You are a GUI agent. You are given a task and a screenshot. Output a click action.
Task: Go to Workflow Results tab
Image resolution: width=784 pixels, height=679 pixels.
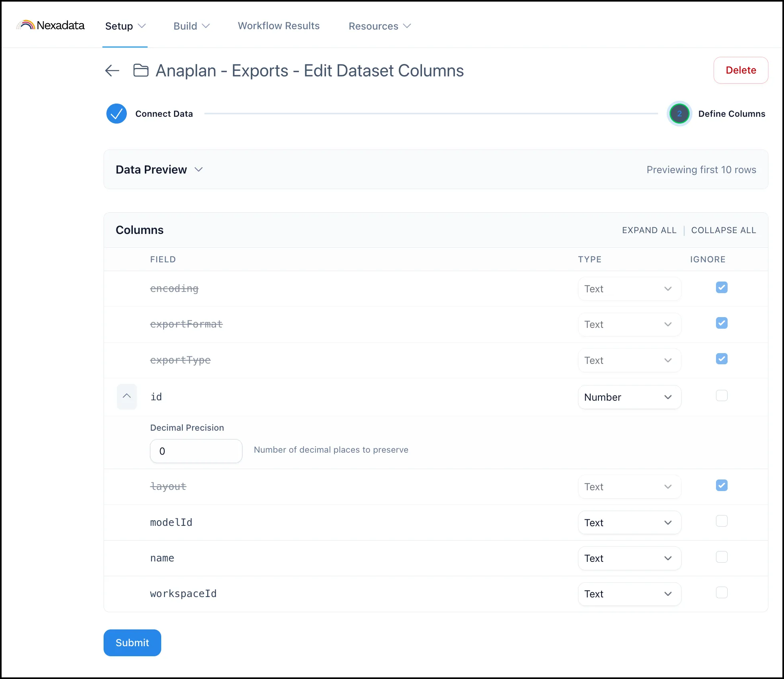[279, 26]
